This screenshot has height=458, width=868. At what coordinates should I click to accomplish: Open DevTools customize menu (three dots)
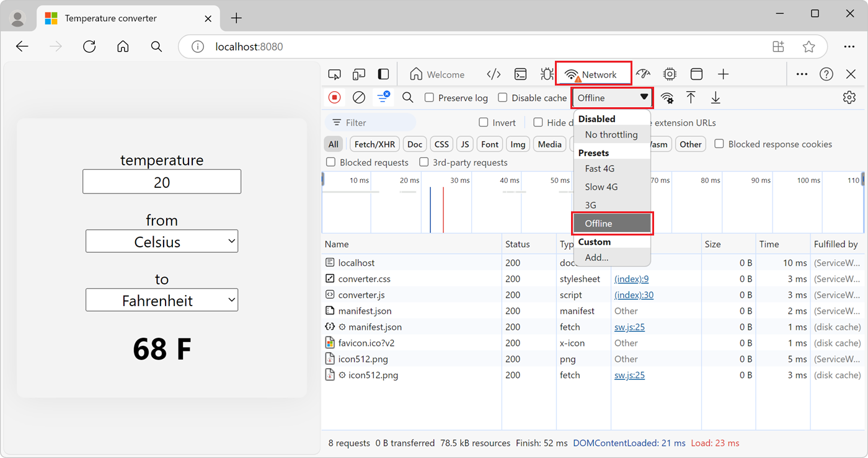pos(802,74)
